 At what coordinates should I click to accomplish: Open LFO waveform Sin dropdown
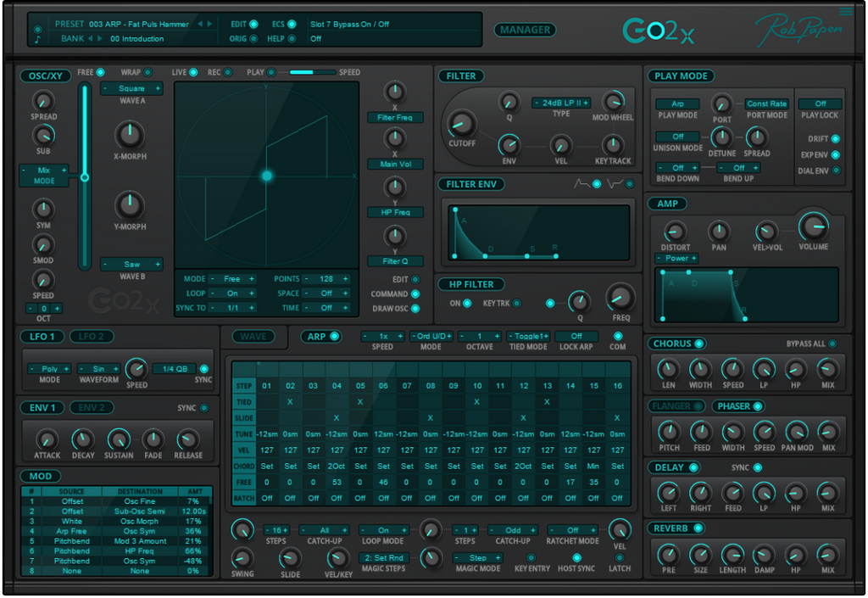point(98,369)
